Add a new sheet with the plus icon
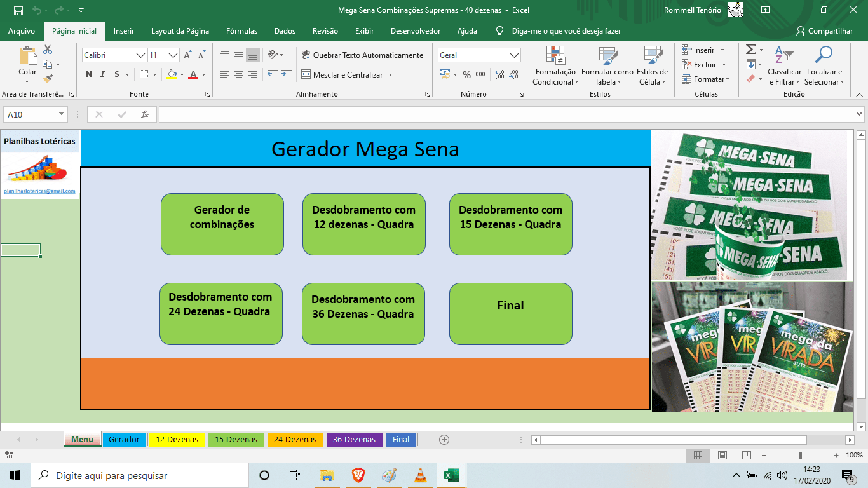 point(444,440)
